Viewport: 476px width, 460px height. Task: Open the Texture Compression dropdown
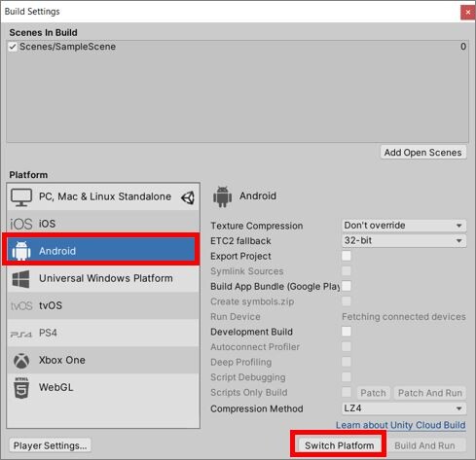[x=404, y=226]
